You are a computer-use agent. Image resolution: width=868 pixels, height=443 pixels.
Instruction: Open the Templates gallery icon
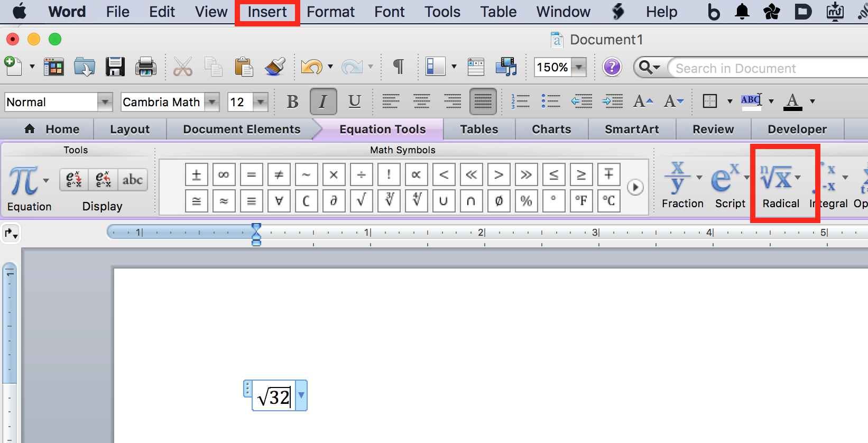(x=53, y=67)
